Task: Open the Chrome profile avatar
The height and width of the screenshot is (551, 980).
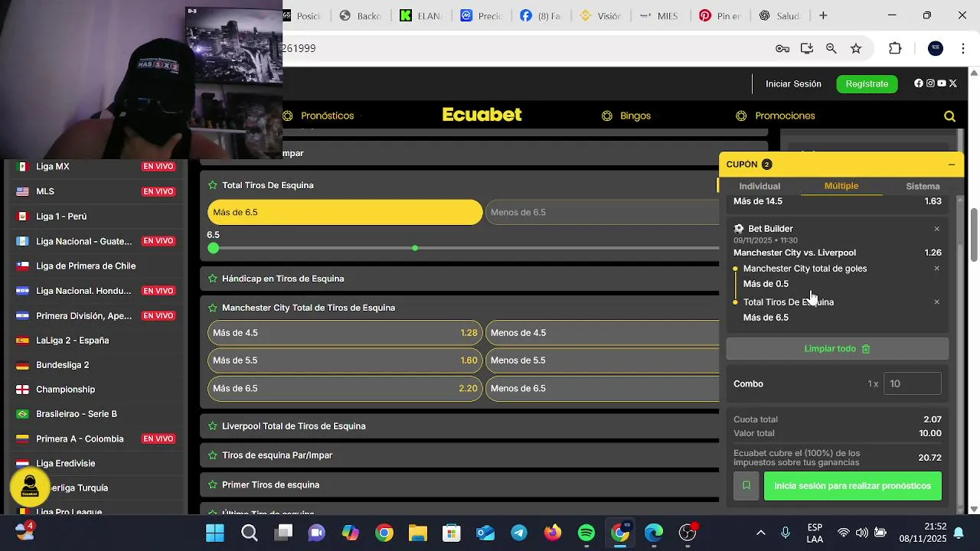Action: click(936, 48)
